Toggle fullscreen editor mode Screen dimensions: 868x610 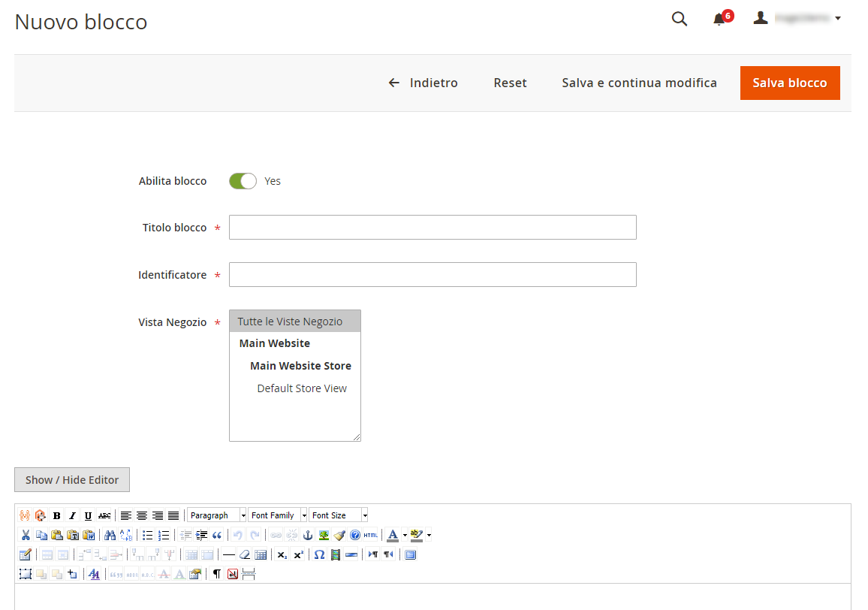point(410,554)
